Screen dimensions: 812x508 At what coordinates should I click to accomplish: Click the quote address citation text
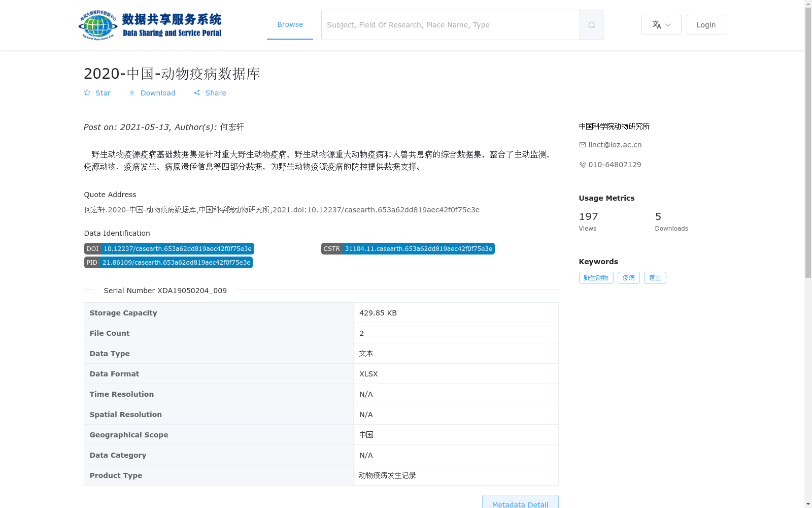282,210
